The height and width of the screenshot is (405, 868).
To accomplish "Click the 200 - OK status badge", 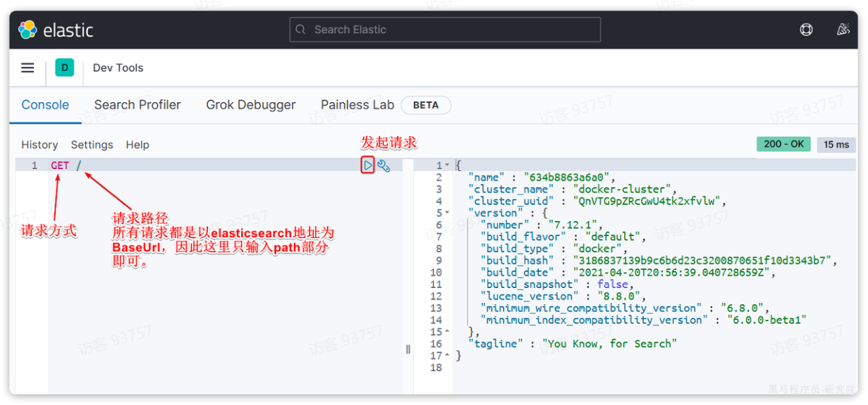I will [x=783, y=144].
